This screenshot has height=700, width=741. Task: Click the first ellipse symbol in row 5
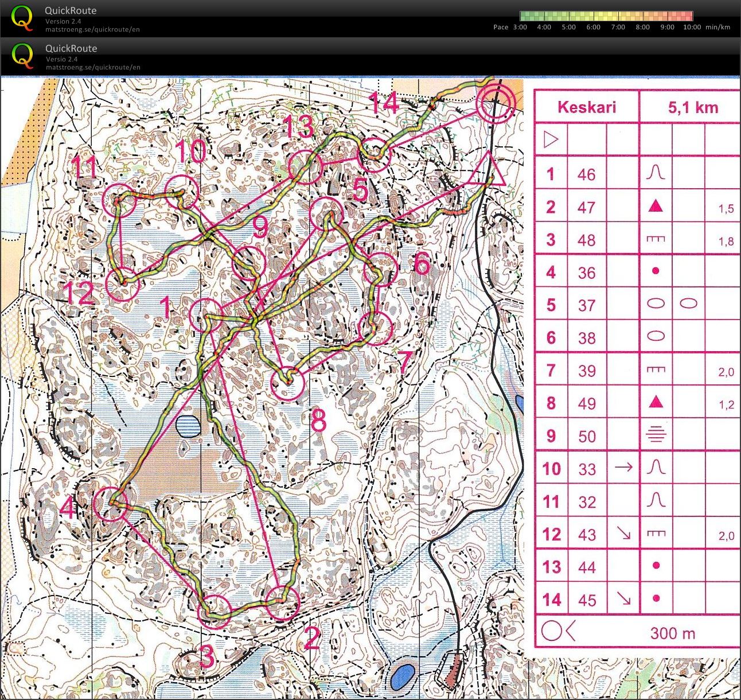(656, 304)
